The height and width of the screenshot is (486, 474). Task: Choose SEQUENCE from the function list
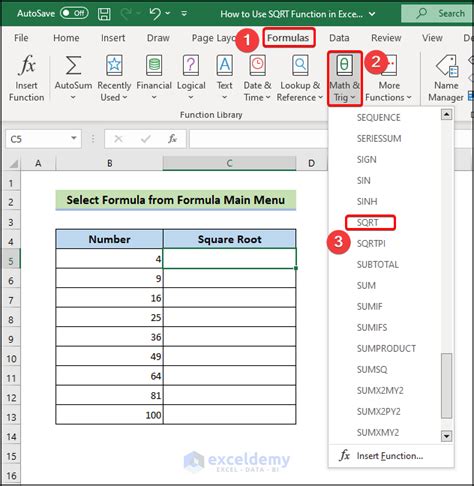point(378,118)
